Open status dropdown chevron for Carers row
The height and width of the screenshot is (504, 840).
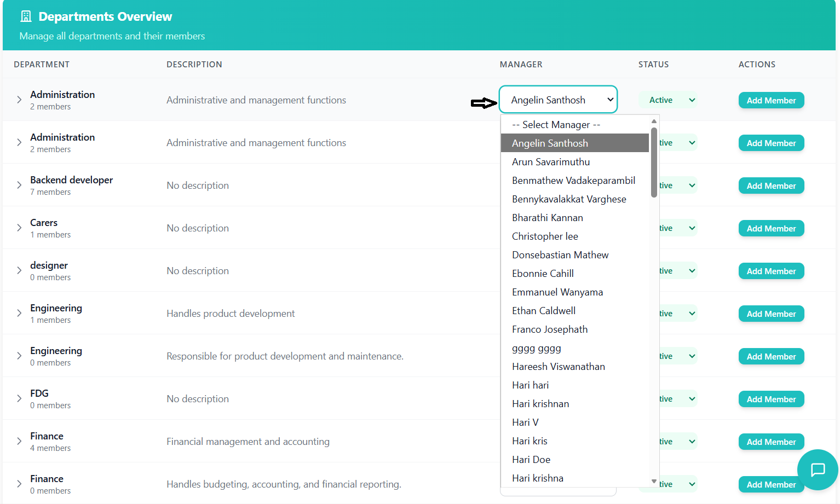[692, 228]
